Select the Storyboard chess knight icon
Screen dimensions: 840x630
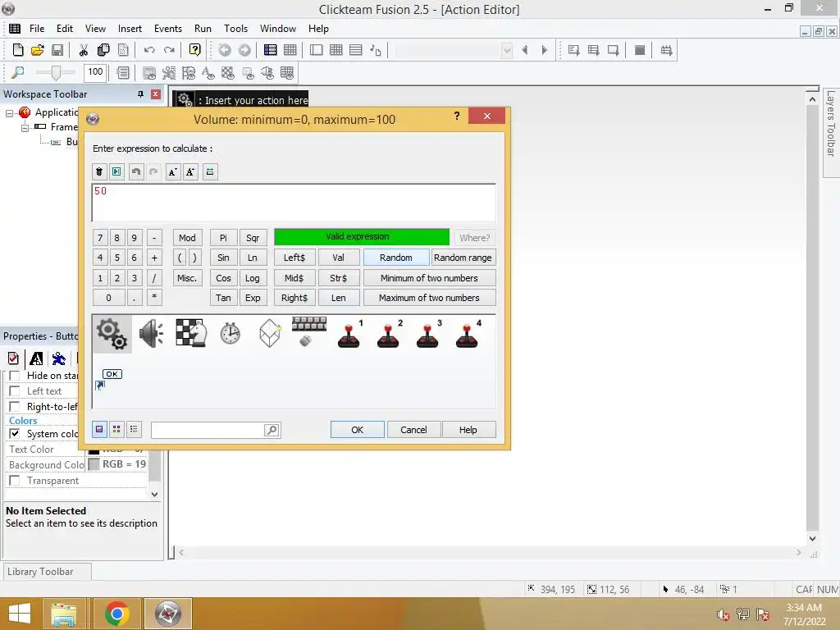coord(191,332)
